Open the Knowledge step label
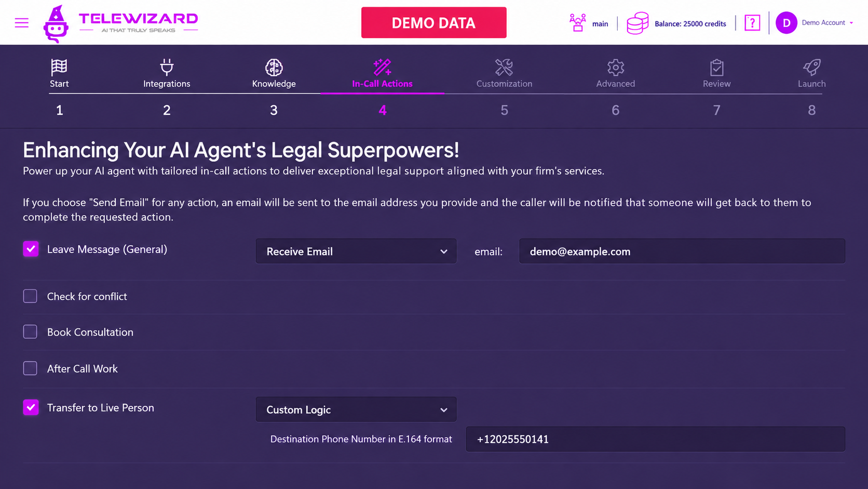 tap(274, 84)
